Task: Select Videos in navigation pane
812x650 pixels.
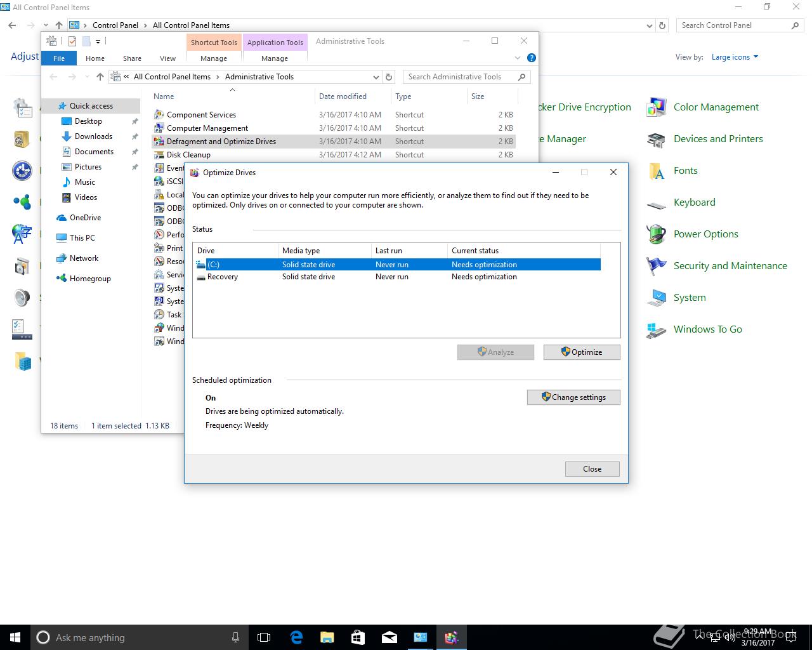Action: click(x=86, y=197)
